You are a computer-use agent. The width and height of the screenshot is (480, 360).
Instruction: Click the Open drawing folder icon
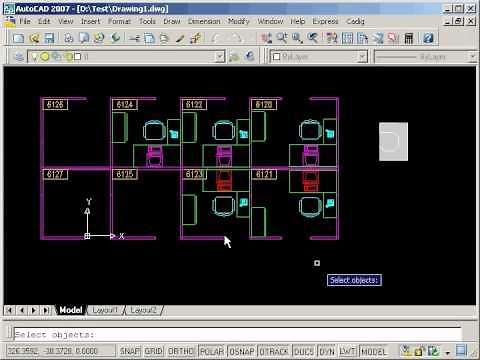coord(34,38)
